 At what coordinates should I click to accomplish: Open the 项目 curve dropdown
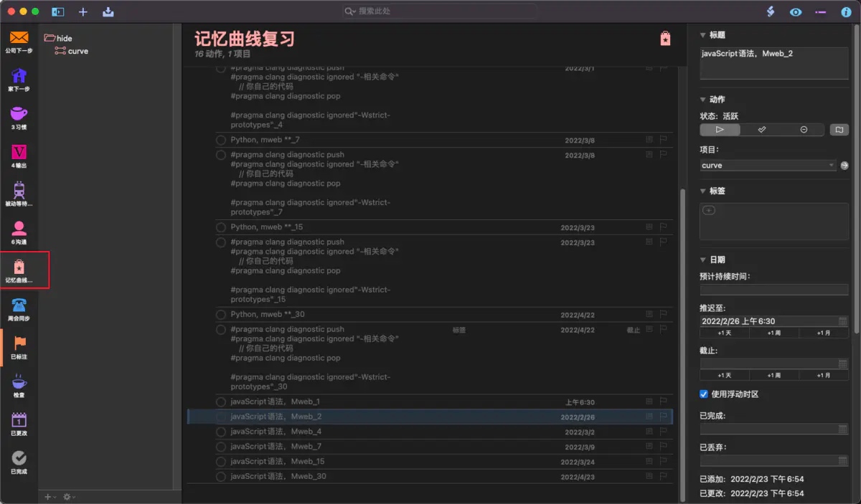(768, 165)
